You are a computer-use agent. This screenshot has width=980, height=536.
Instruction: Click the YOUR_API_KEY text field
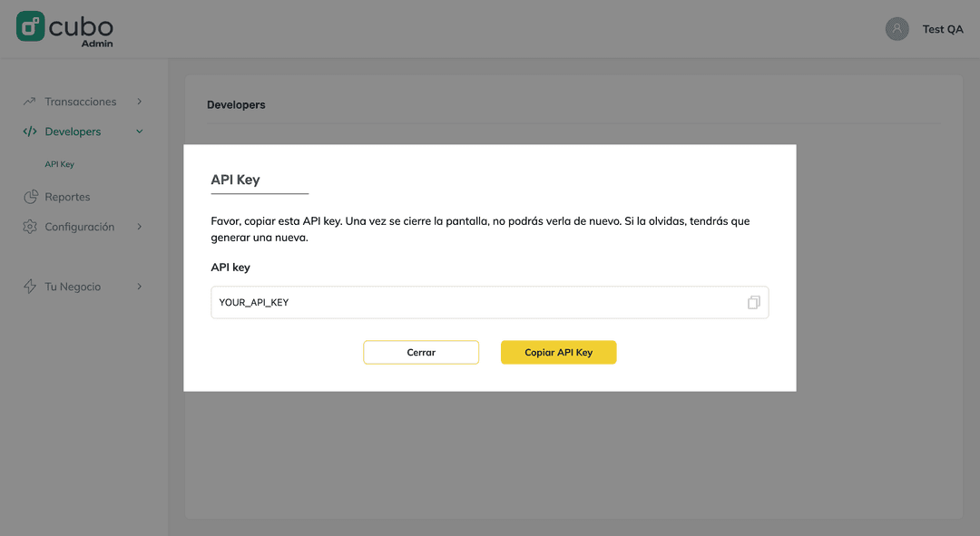coord(490,302)
